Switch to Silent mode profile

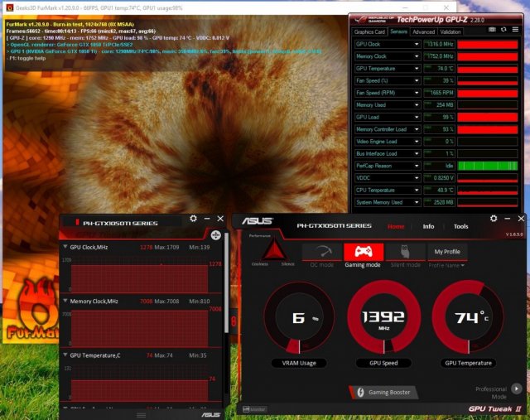point(403,253)
